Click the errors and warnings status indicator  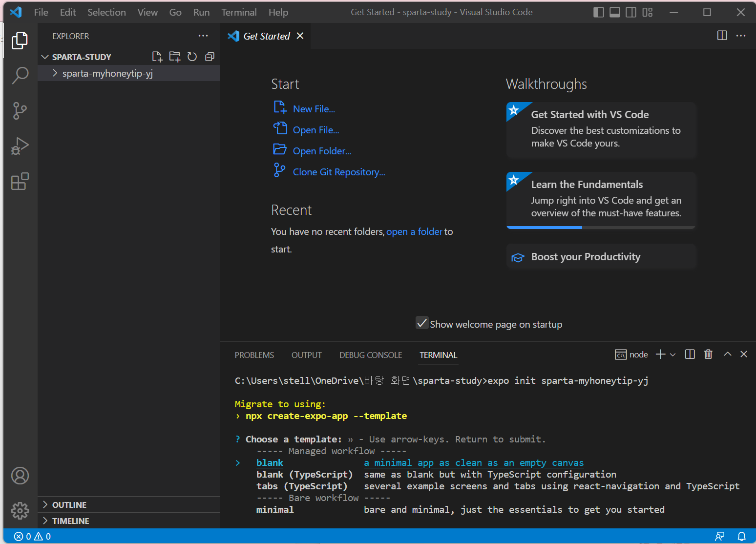pos(33,536)
